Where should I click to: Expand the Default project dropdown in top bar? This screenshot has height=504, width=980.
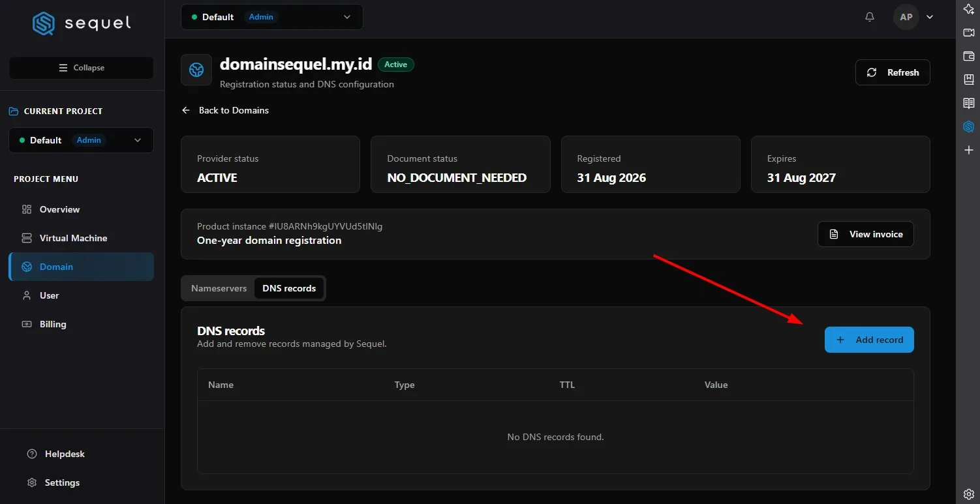271,17
